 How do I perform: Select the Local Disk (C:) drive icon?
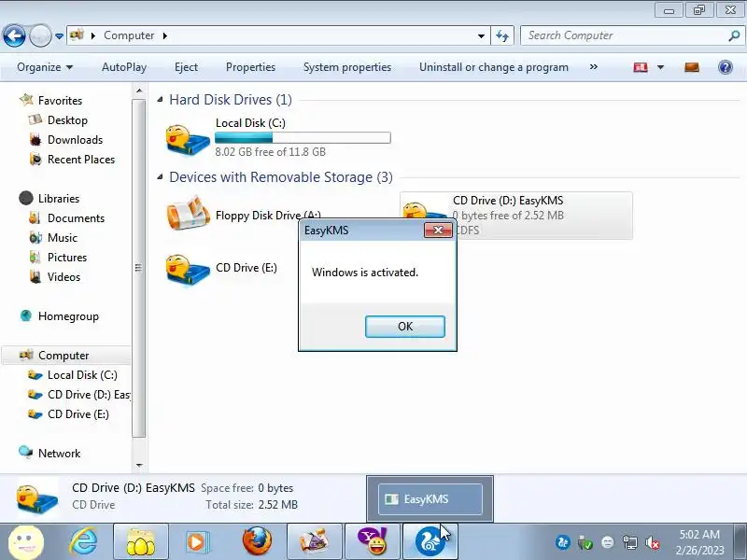(187, 139)
